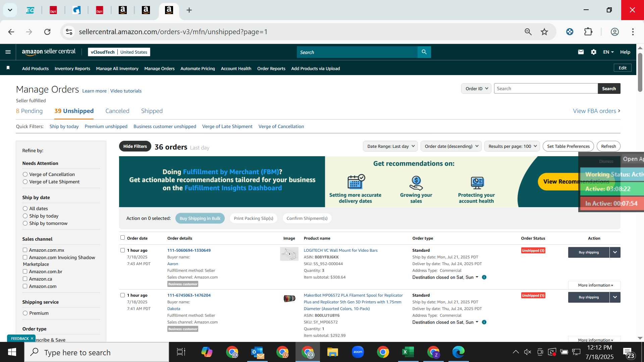Open the Date Range: Last day dropdown
Viewport: 644px width, 362px height.
point(390,146)
